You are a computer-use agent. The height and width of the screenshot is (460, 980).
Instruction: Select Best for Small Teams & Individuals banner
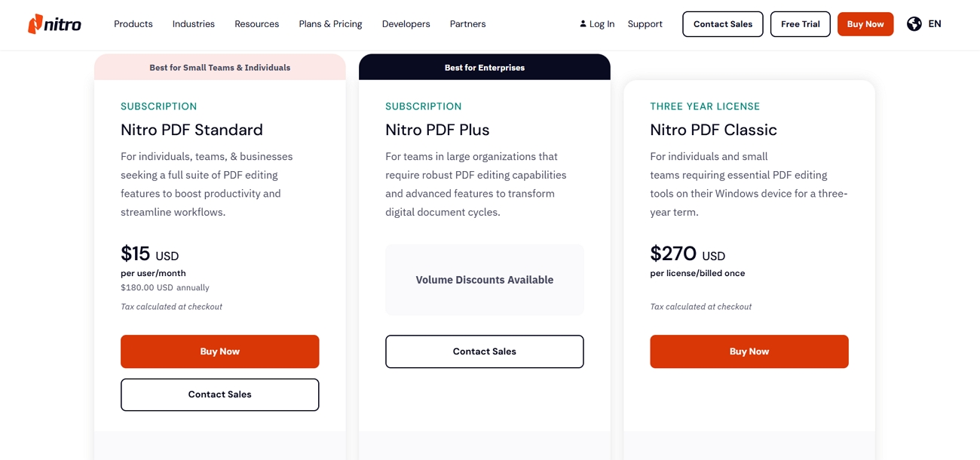pyautogui.click(x=220, y=67)
